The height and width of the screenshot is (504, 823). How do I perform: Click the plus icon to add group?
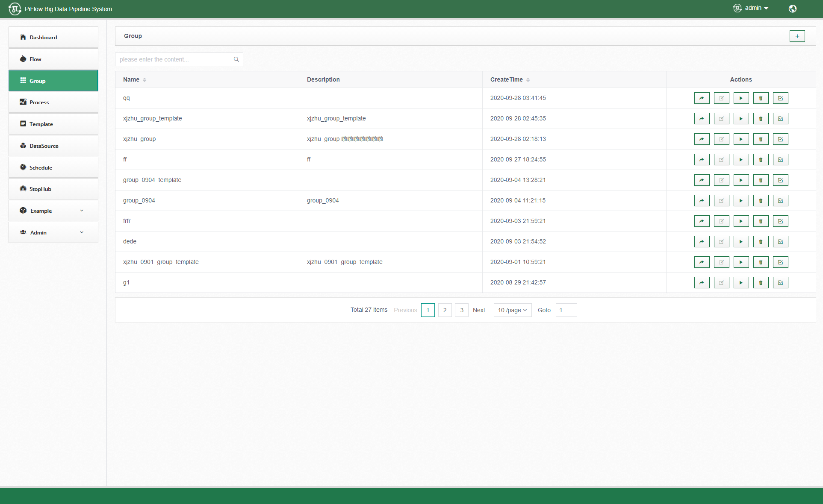coord(797,36)
